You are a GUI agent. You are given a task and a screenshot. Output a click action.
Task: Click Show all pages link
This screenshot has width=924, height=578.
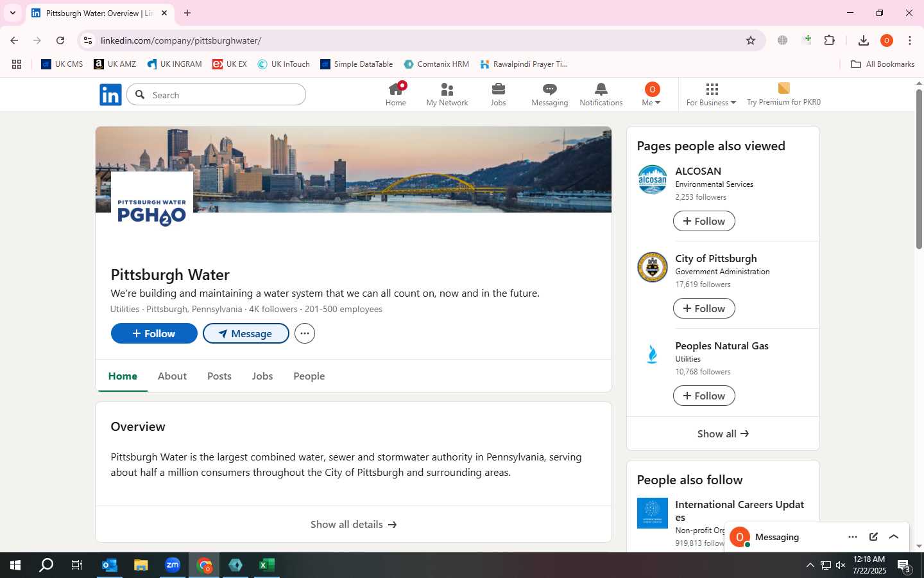tap(723, 433)
